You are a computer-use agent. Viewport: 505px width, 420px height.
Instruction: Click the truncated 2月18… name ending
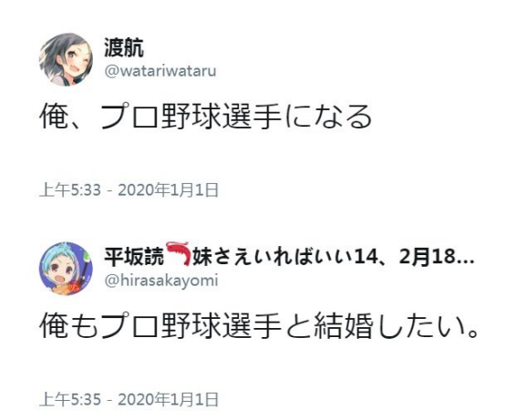coord(437,257)
